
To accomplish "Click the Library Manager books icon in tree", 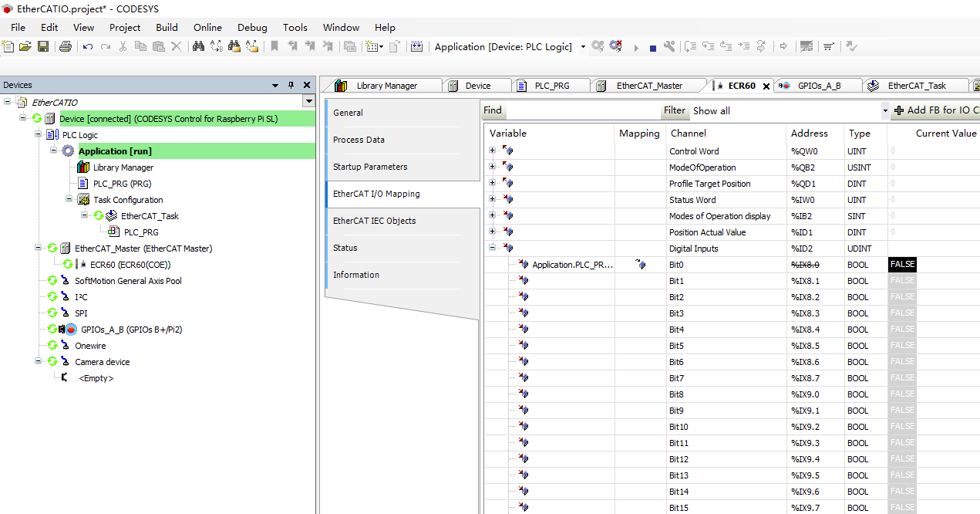I will pyautogui.click(x=83, y=167).
